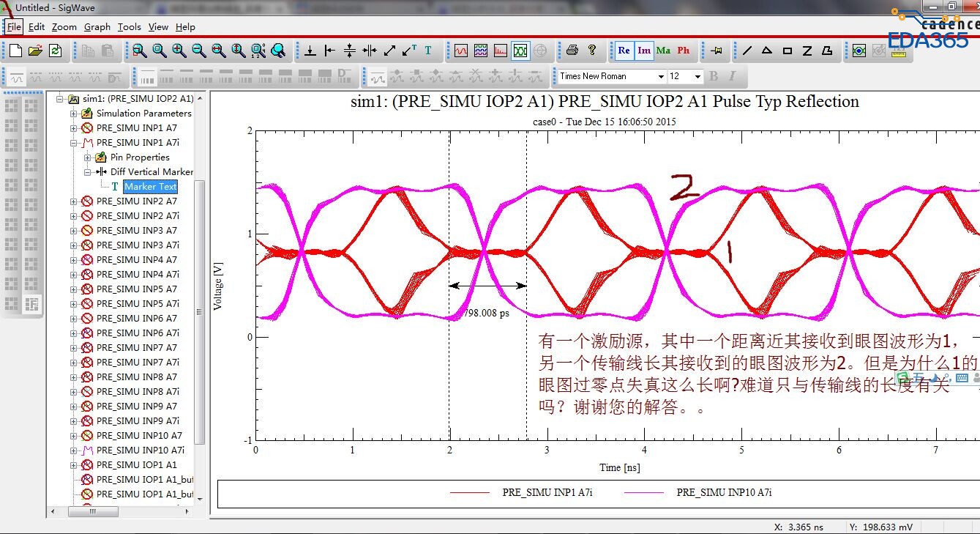Select the rectangle shape tool
Viewport: 980px width, 534px height.
788,51
